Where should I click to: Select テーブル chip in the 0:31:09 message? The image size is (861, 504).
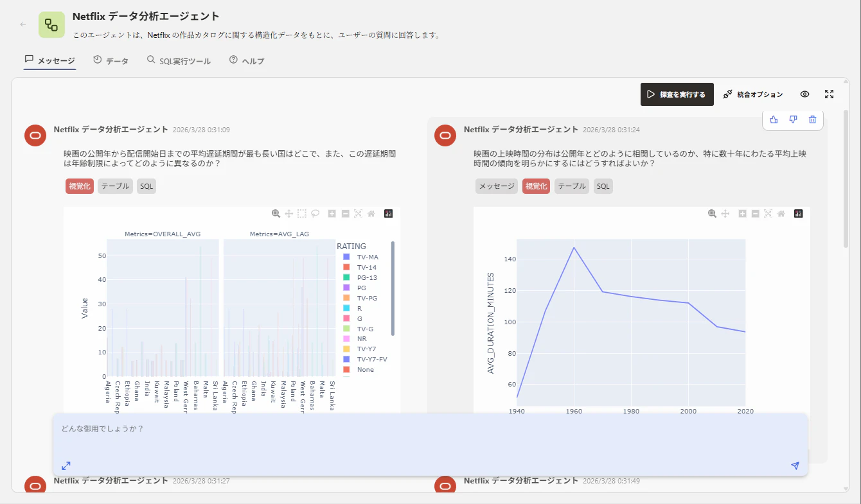tap(115, 186)
